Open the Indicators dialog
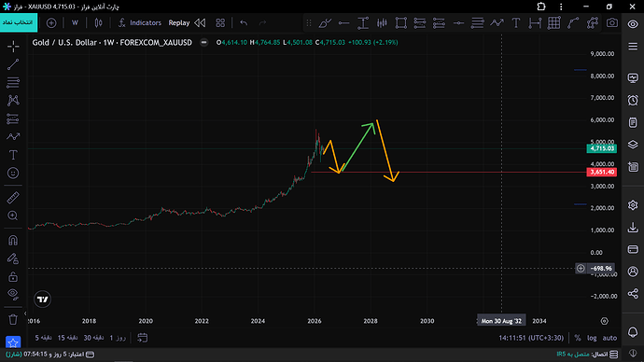This screenshot has height=362, width=644. pyautogui.click(x=140, y=23)
